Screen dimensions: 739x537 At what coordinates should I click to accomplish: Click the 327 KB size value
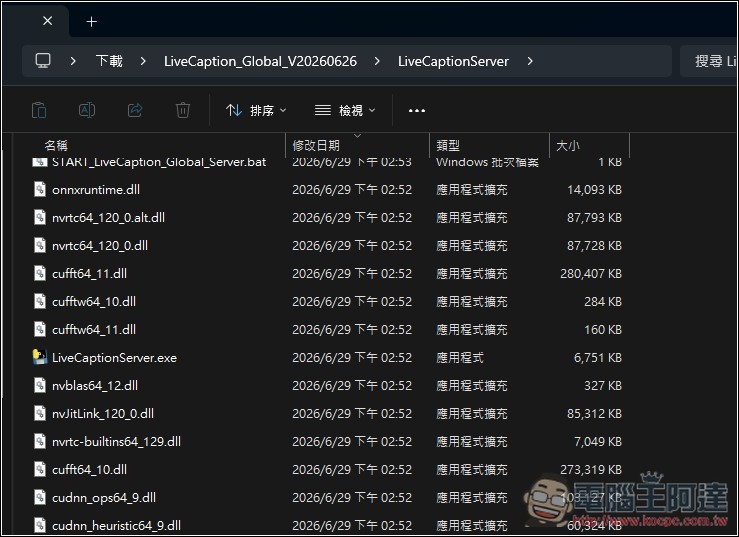(603, 385)
